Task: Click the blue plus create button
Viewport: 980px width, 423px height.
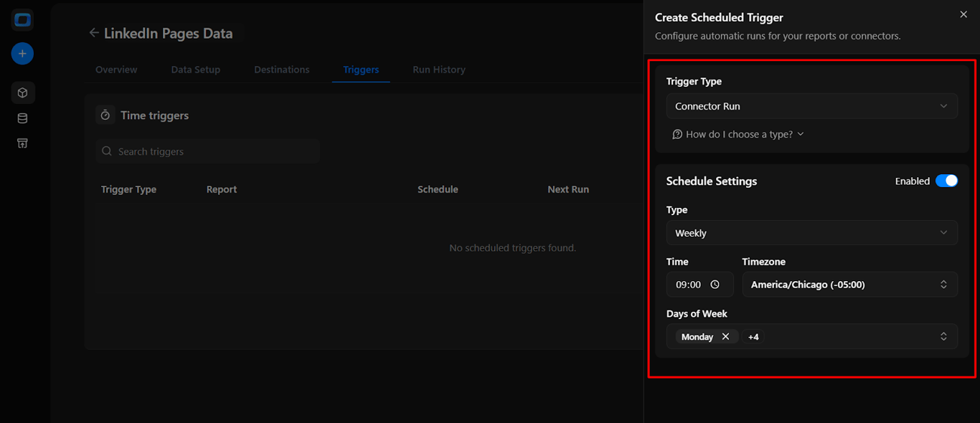Action: [22, 53]
